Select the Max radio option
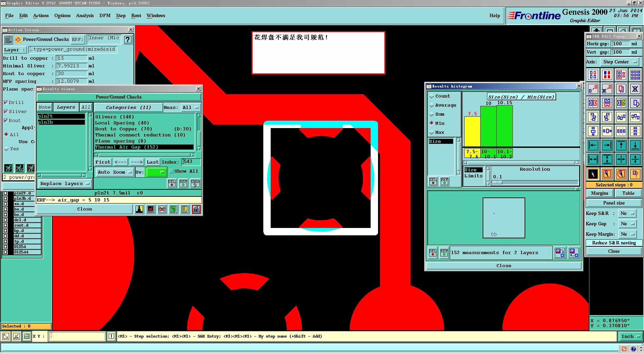Image resolution: width=644 pixels, height=354 pixels. point(432,132)
